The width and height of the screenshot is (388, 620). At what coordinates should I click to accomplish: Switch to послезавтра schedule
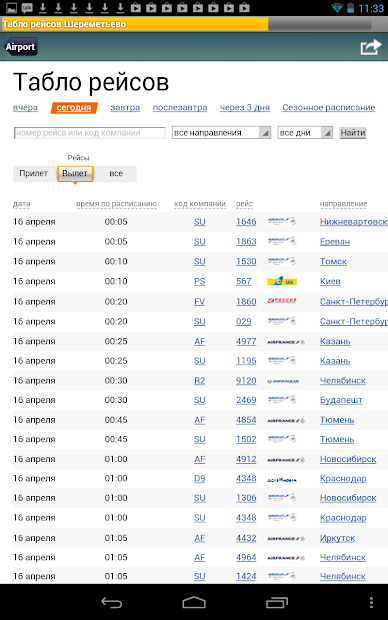180,108
